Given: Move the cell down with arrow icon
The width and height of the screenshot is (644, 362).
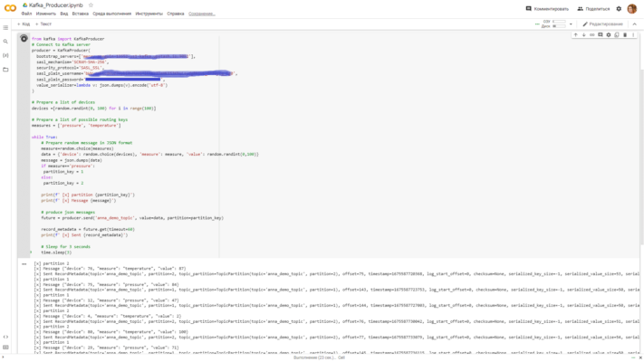Looking at the screenshot, I should click(x=584, y=35).
